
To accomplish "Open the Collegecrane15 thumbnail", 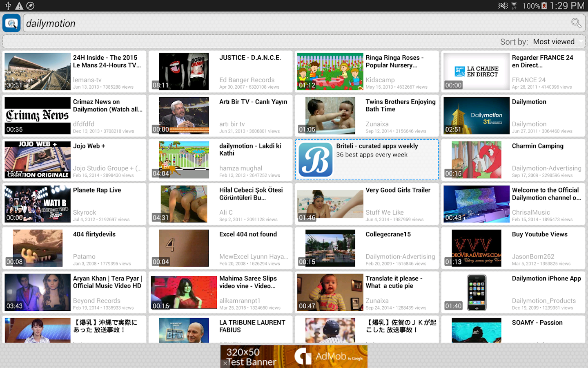I will pos(330,248).
